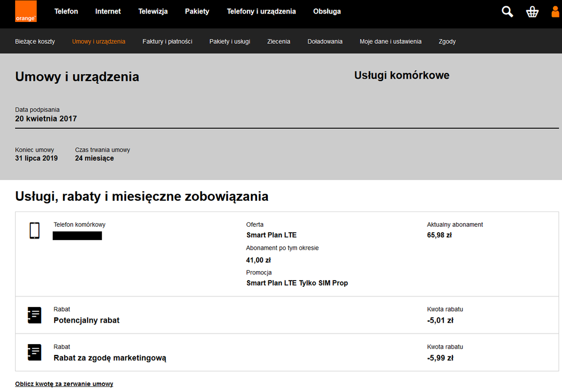Click the 65,98 zł current subscription amount

(x=439, y=235)
